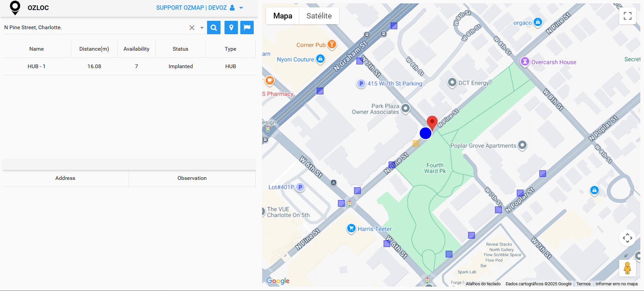Click the blue location pin button

(x=231, y=28)
